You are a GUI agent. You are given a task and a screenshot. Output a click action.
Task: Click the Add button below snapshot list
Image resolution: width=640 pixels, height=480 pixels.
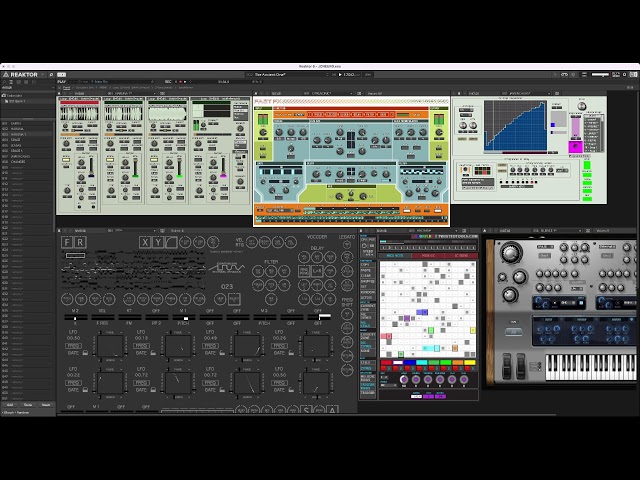point(9,405)
